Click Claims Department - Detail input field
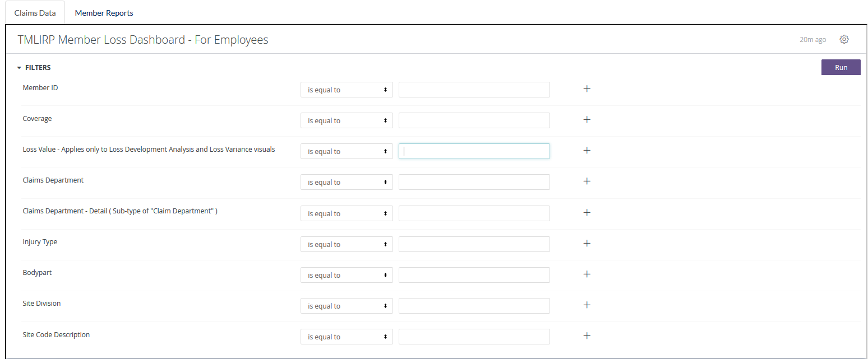 tap(474, 213)
